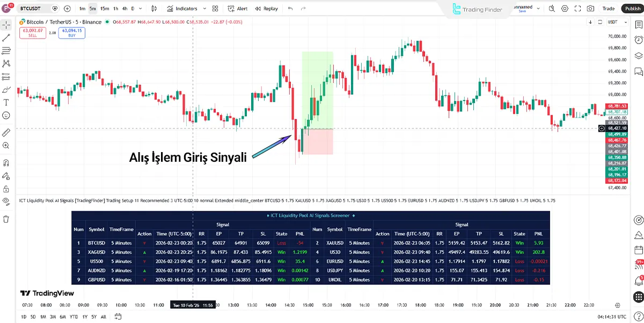Click the Publish button
Image resolution: width=644 pixels, height=323 pixels.
632,9
